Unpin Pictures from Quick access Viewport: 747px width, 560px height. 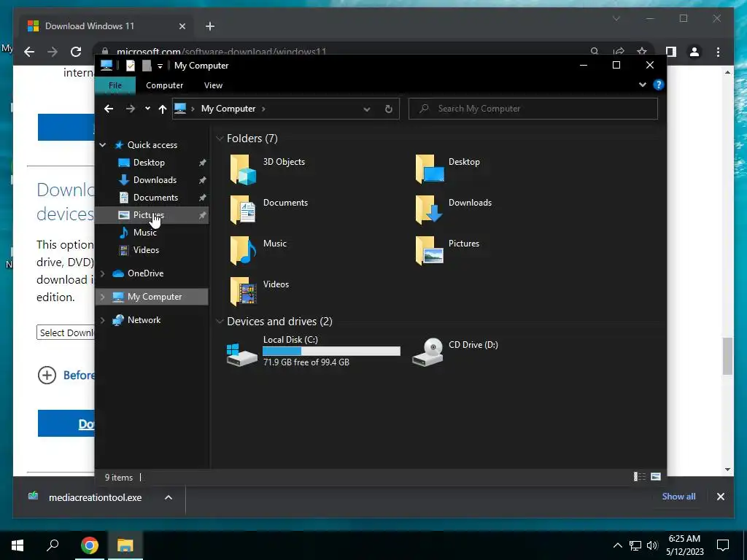pyautogui.click(x=203, y=215)
